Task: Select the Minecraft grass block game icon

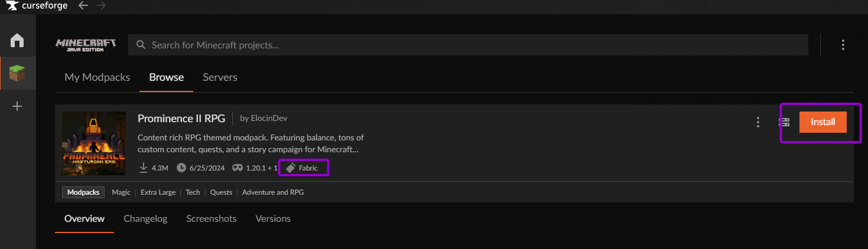Action: (17, 74)
